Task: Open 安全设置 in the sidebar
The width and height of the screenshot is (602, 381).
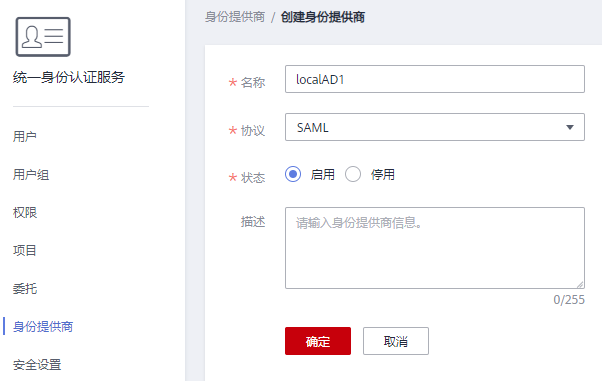Action: click(37, 364)
